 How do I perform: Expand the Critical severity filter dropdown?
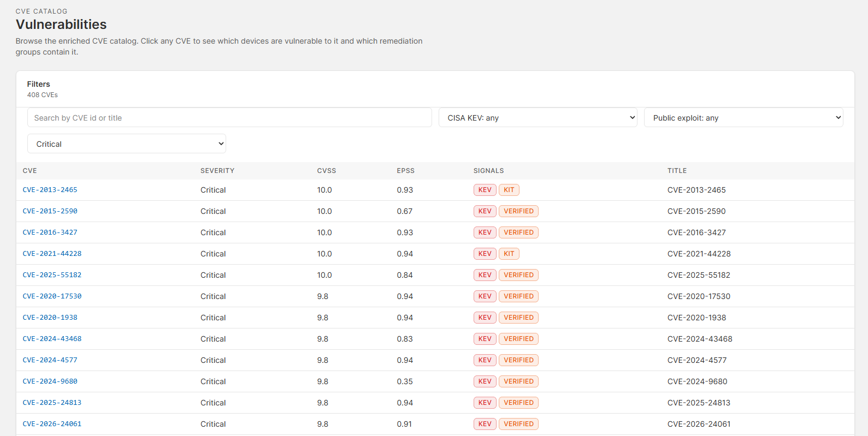[x=127, y=144]
